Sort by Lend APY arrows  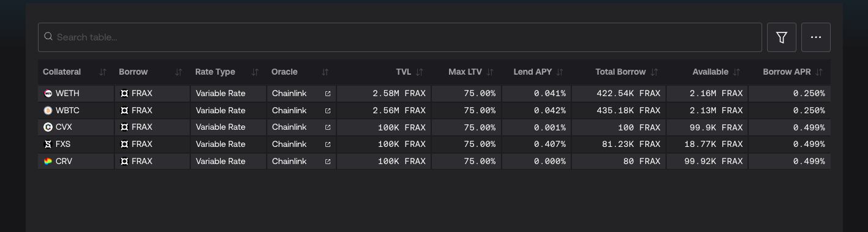pyautogui.click(x=560, y=72)
